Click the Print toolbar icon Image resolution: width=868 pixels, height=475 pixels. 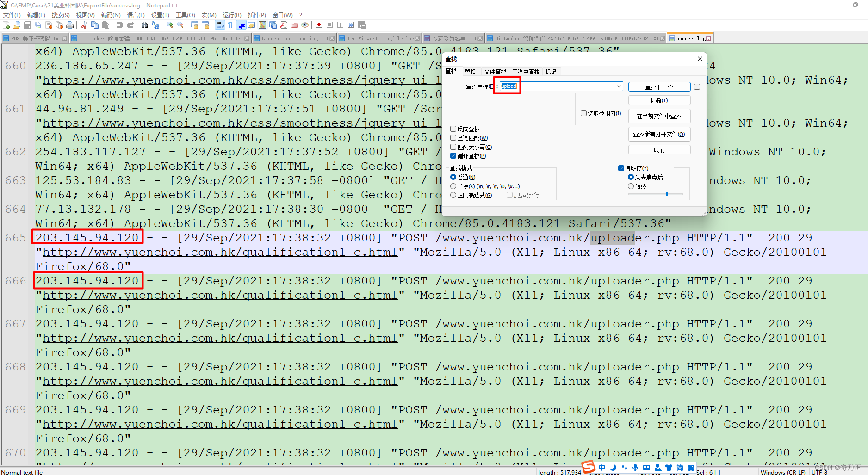click(70, 25)
